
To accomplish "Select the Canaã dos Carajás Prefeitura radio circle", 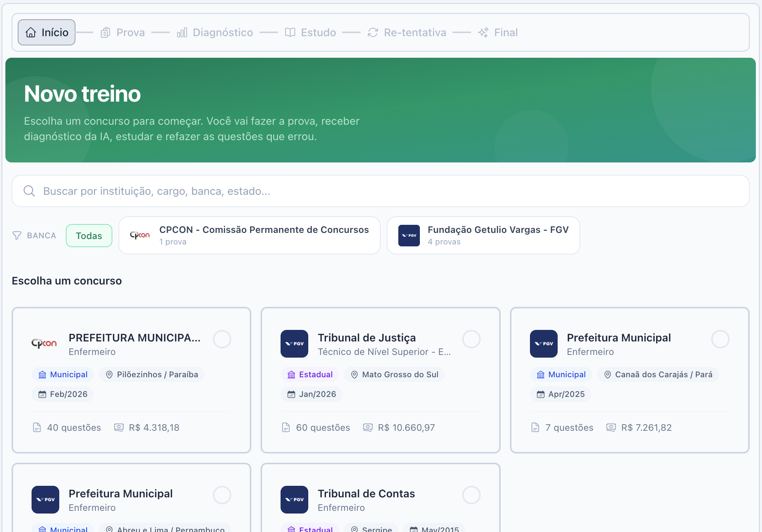I will click(720, 339).
